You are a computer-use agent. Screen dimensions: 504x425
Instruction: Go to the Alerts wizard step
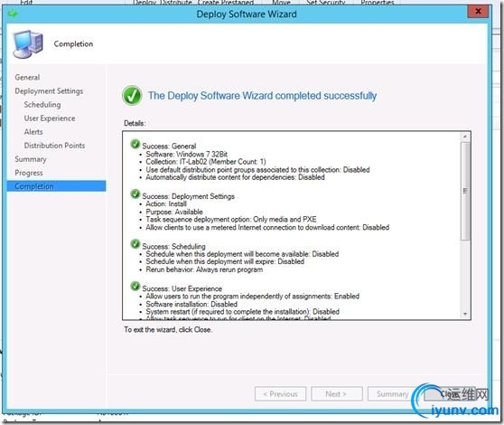33,132
